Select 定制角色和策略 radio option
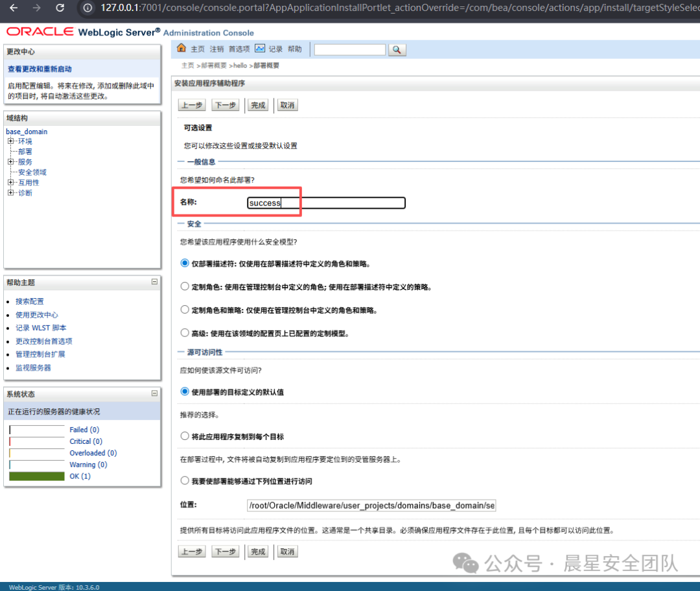This screenshot has height=591, width=700. pyautogui.click(x=185, y=309)
